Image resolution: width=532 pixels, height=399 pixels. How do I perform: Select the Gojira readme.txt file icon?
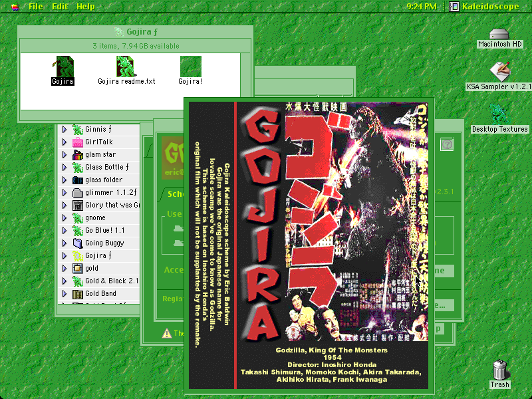(126, 66)
